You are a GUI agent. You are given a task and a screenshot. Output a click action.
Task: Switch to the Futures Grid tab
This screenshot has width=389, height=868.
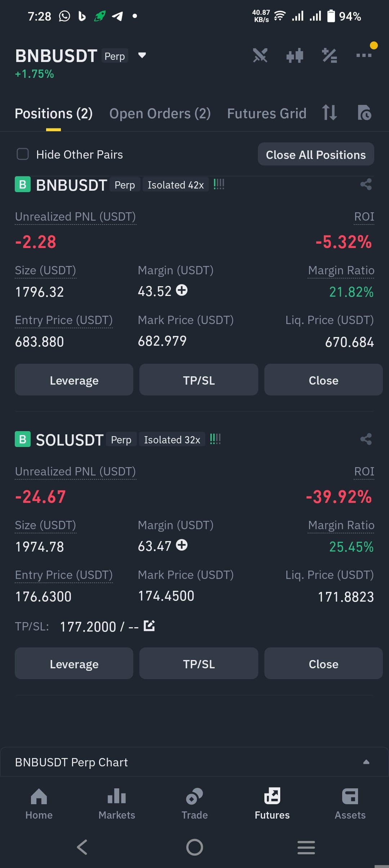[267, 114]
